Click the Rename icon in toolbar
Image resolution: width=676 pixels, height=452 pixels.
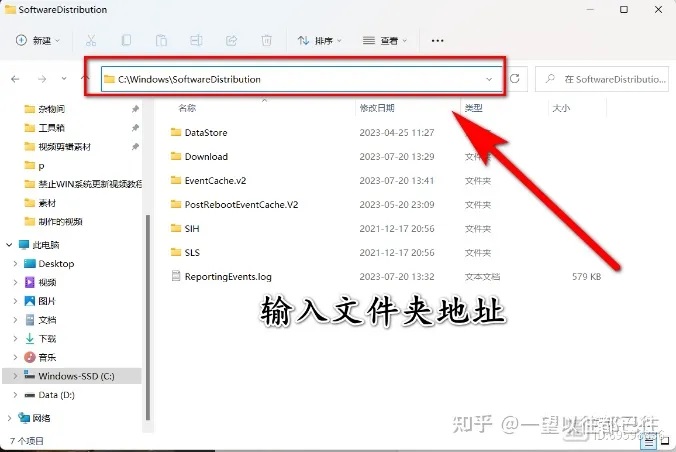click(196, 41)
